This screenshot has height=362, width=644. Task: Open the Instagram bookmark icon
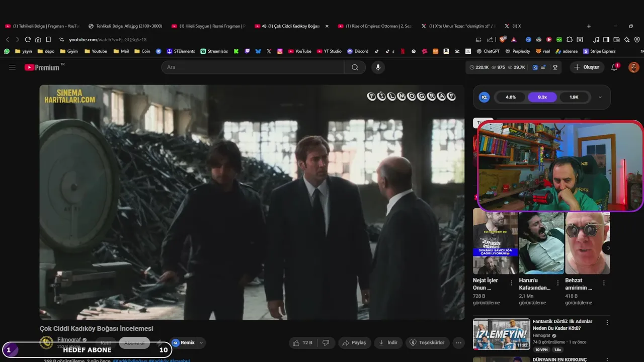coord(280,51)
